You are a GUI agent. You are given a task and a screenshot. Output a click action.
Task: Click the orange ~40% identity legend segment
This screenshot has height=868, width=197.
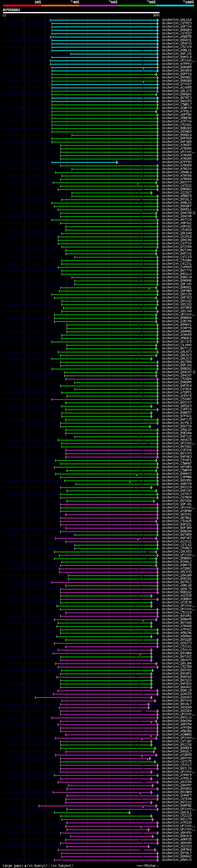(x=60, y=6)
